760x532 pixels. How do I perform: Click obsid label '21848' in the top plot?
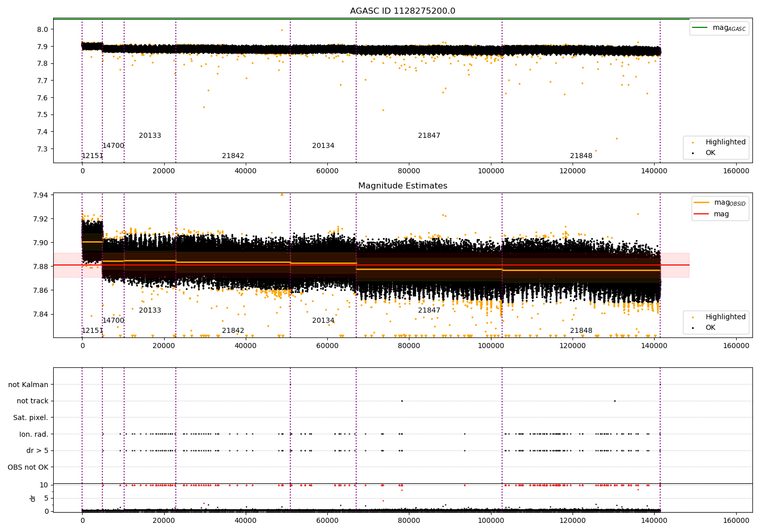point(581,156)
